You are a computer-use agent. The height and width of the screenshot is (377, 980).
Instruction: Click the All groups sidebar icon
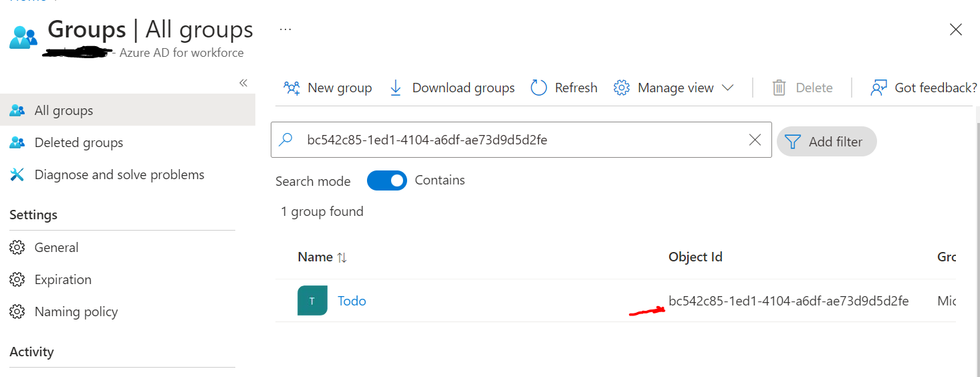[x=17, y=111]
